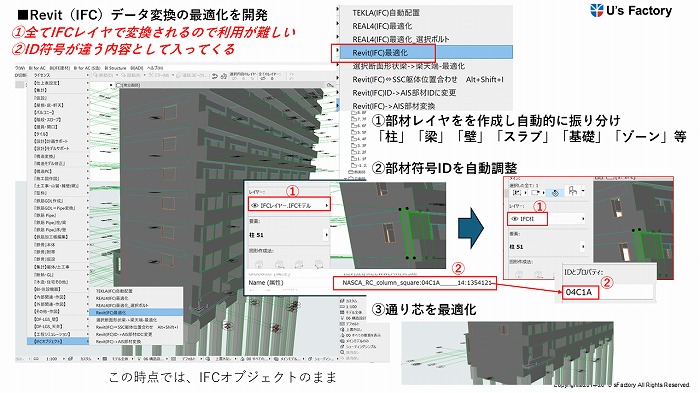This screenshot has height=393, width=700.
Task: Toggle eye icon of IFC柱 layer
Action: (x=514, y=219)
